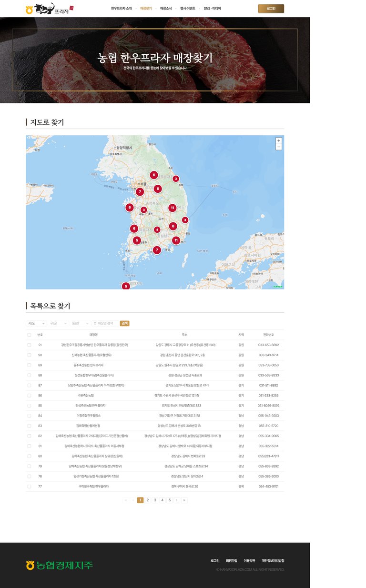The width and height of the screenshot is (366, 588).
Task: Check the box for row number 91
Action: coord(29,345)
